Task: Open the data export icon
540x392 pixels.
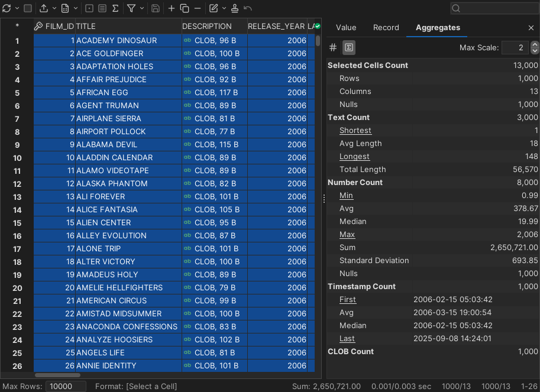Action: (45, 8)
